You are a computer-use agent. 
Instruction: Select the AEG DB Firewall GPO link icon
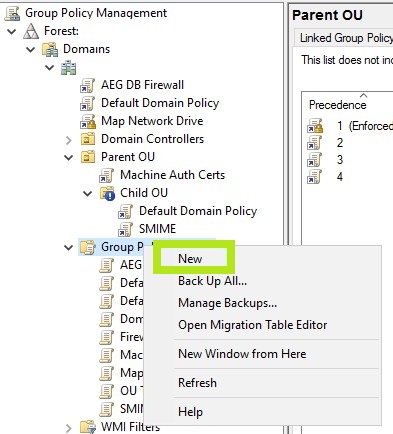pyautogui.click(x=88, y=85)
